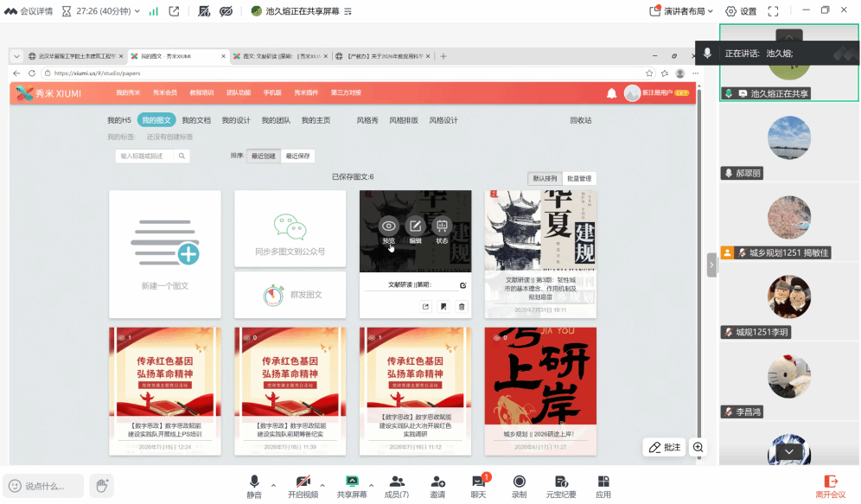
Task: Click the 离开会议 leave button
Action: click(830, 487)
